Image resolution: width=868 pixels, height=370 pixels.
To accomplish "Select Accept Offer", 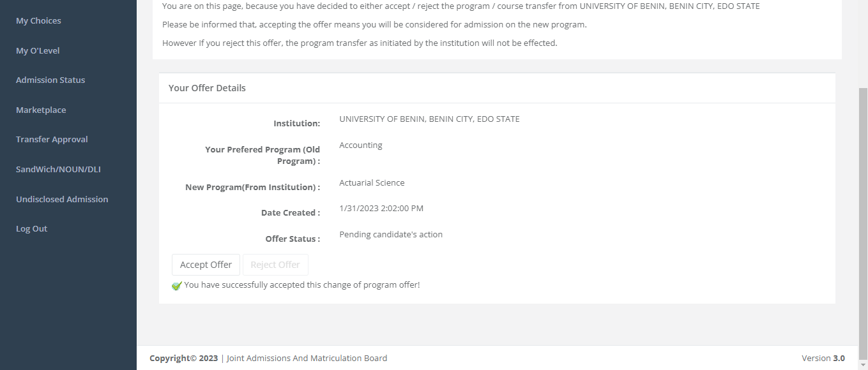I will pyautogui.click(x=206, y=264).
